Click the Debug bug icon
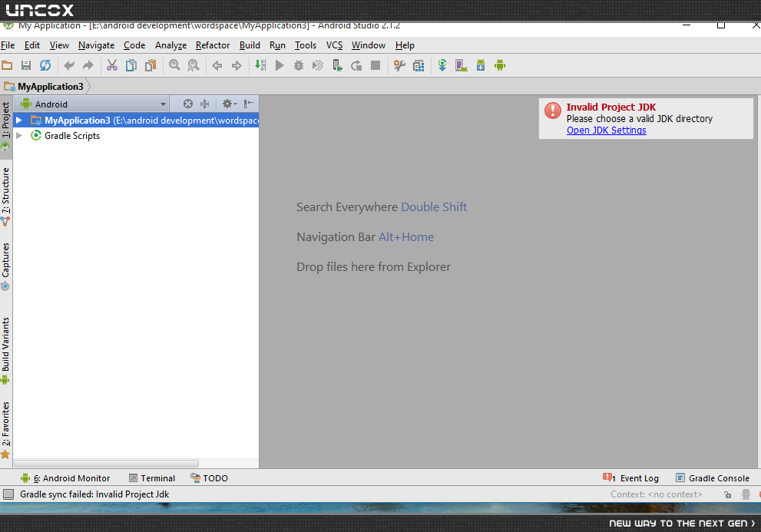Image resolution: width=761 pixels, height=532 pixels. (299, 65)
